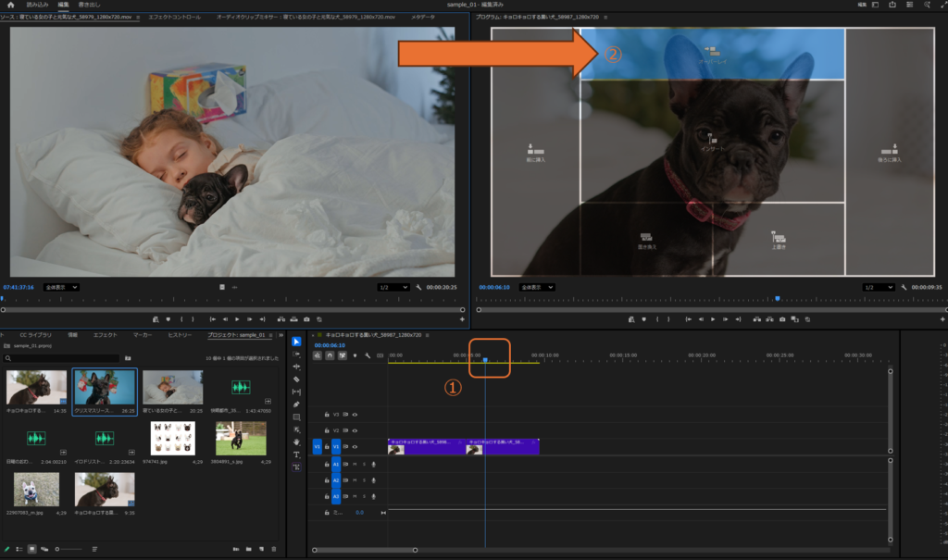Open the 書き出し workspace tab
This screenshot has height=560, width=948.
click(x=89, y=5)
